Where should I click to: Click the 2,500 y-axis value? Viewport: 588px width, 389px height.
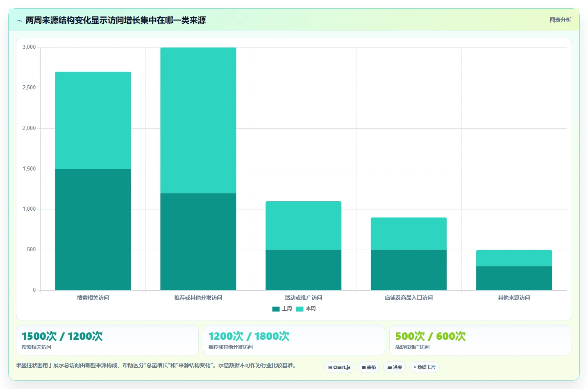pos(29,88)
